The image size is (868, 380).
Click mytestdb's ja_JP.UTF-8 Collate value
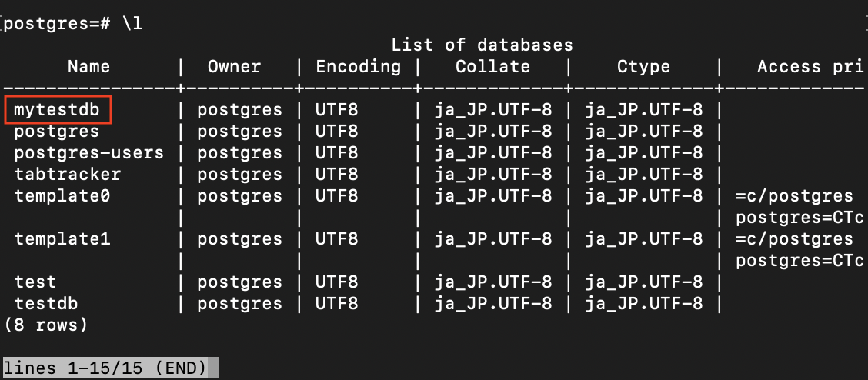coord(492,110)
